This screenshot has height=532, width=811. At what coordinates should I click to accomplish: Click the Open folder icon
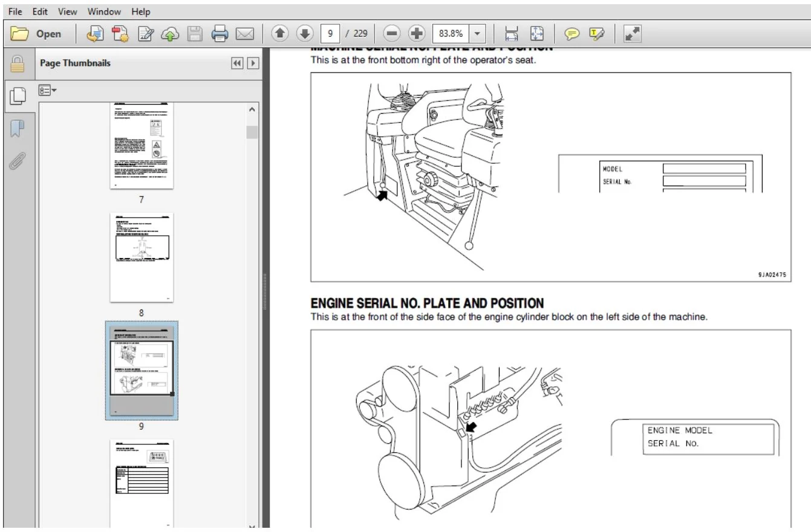pyautogui.click(x=20, y=34)
